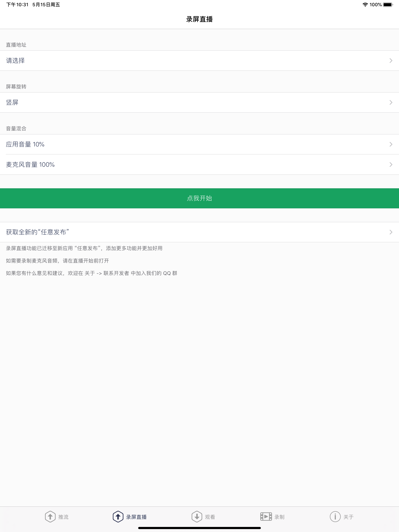The height and width of the screenshot is (532, 399).
Task: Tap the date 5月15日周五
Action: coord(46,4)
